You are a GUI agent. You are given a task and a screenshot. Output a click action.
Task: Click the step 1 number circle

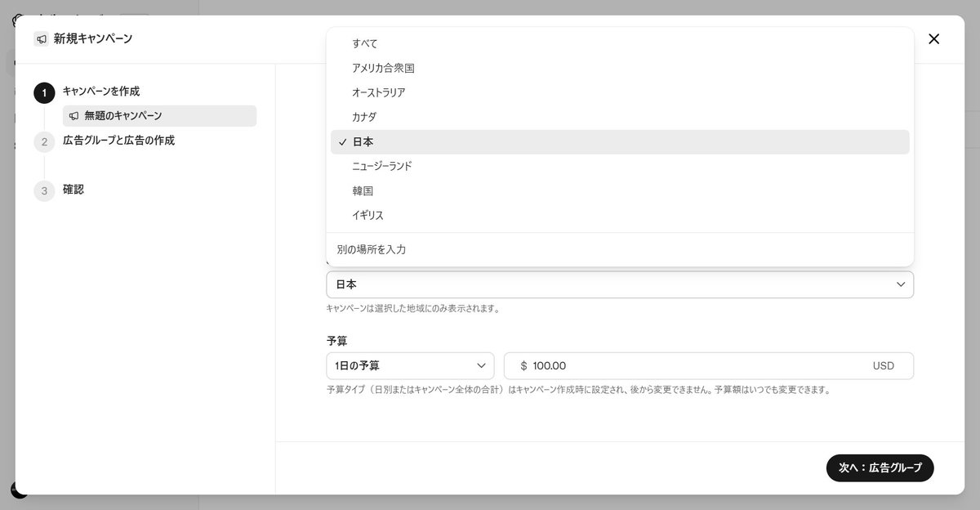point(44,93)
